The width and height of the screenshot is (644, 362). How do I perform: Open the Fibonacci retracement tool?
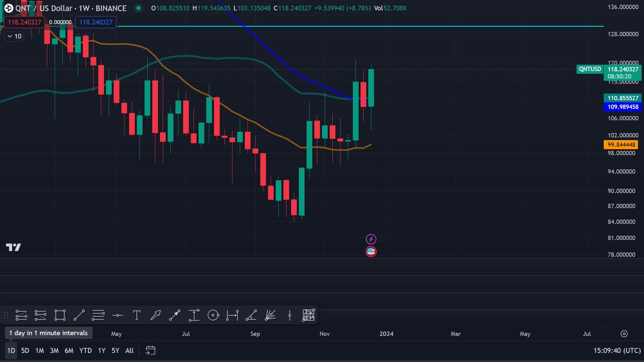[x=98, y=315]
